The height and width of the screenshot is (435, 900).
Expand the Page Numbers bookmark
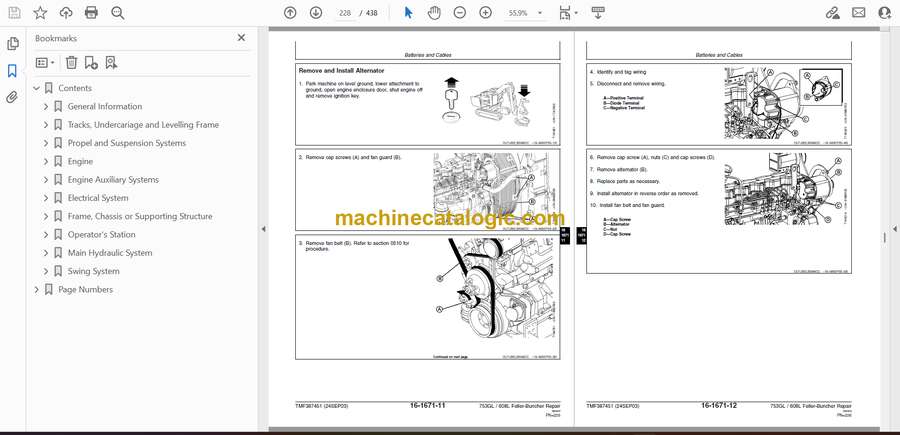click(37, 290)
